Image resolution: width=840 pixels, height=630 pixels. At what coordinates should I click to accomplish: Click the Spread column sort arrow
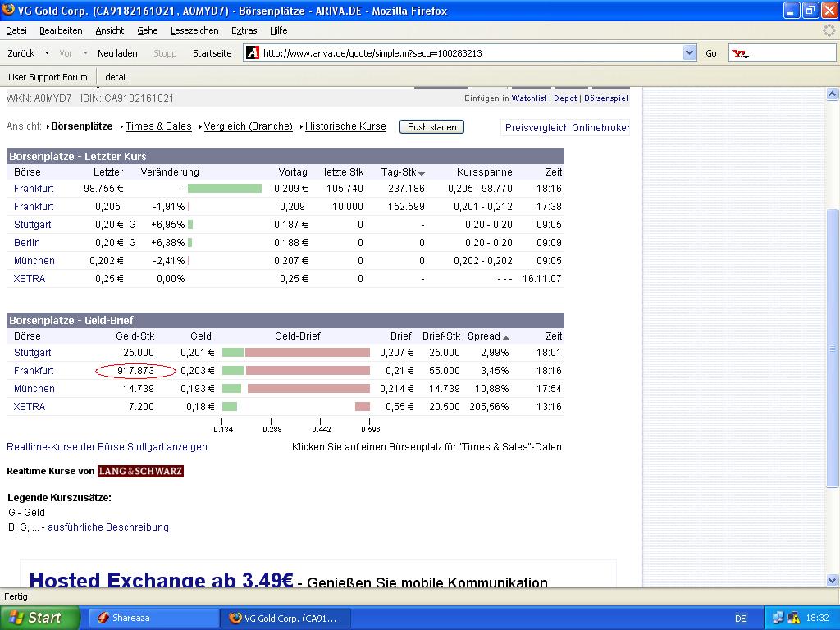click(x=505, y=337)
